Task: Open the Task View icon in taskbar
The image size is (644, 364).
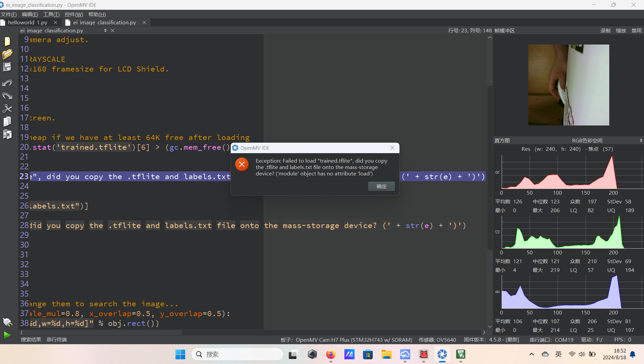Action: point(293,354)
